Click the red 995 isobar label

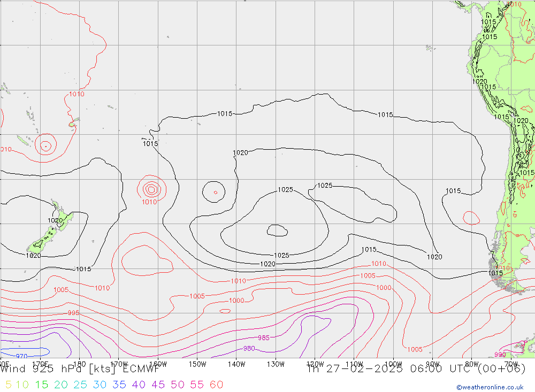73,313
